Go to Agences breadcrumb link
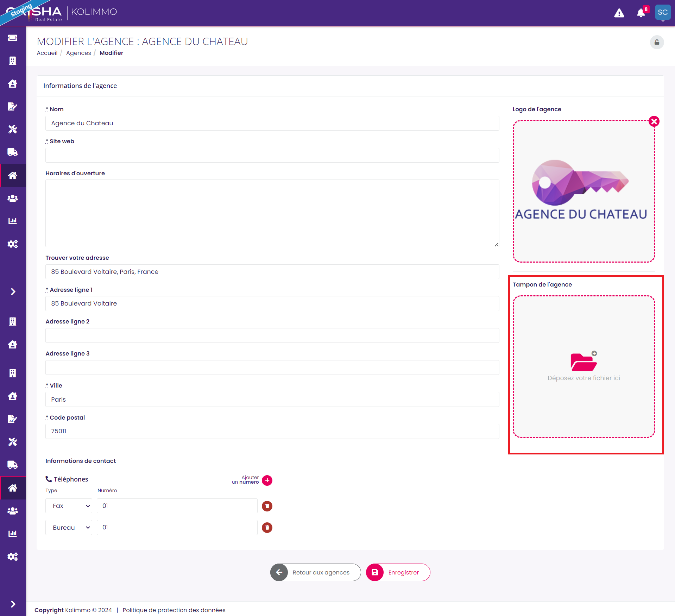 pos(78,53)
